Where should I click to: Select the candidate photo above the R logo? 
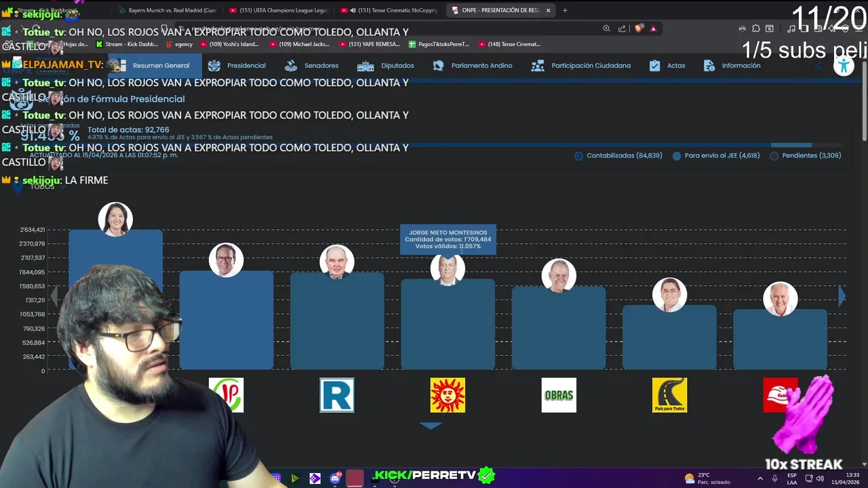tap(337, 261)
